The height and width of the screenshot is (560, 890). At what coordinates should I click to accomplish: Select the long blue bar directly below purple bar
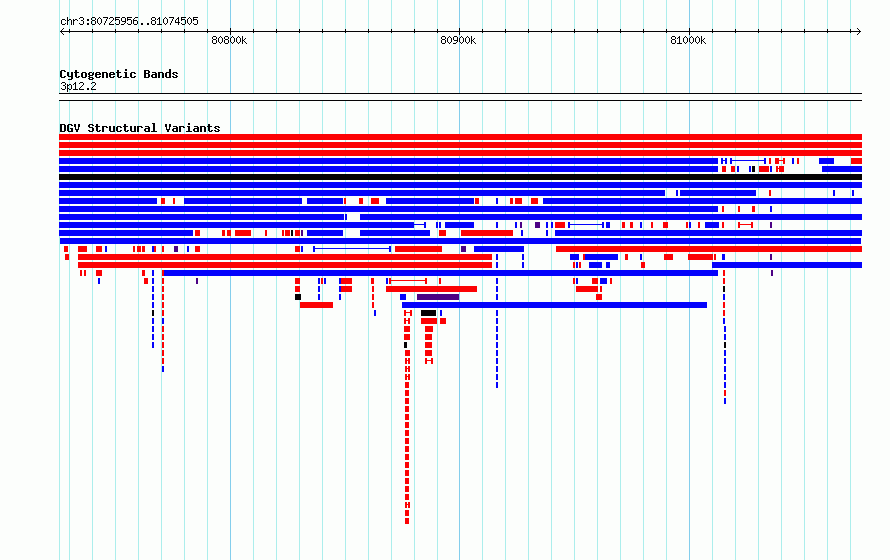click(x=555, y=305)
